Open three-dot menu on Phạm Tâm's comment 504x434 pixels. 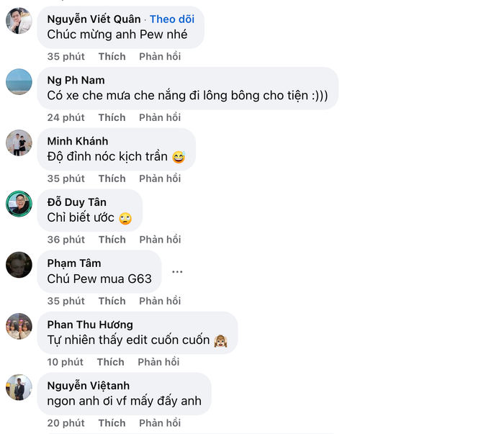click(177, 272)
